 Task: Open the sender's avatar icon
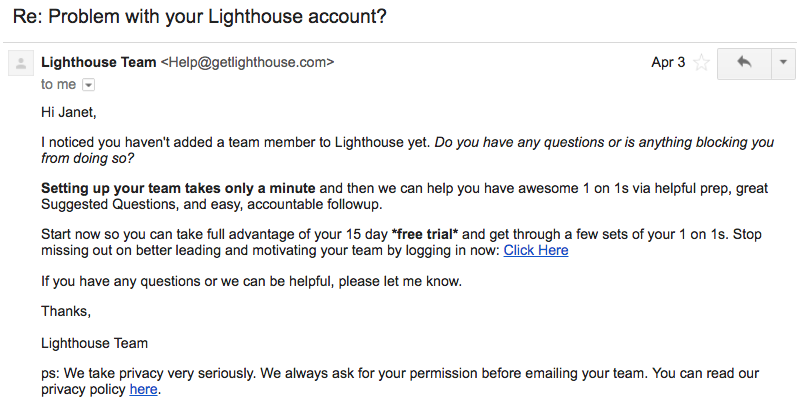[x=21, y=63]
